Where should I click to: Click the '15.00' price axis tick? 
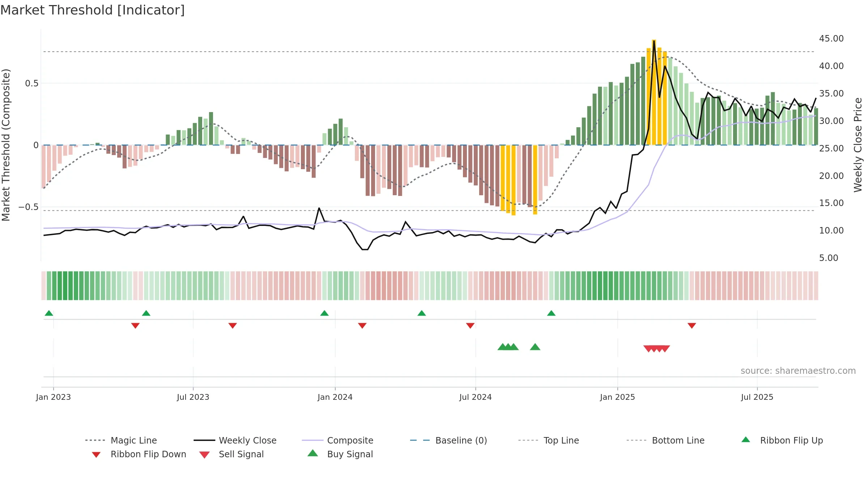(x=831, y=203)
